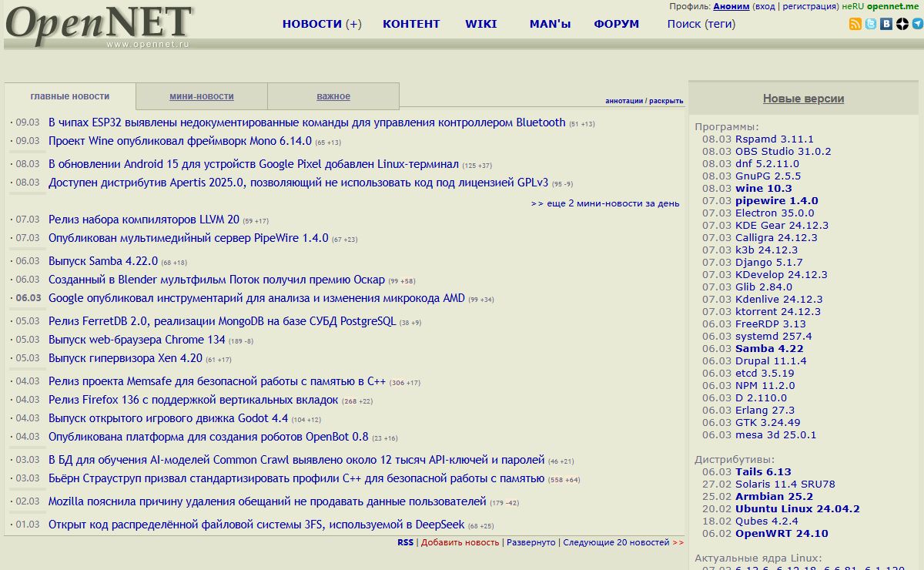Image resolution: width=924 pixels, height=570 pixels.
Task: Open the Xen 4.20 hypervisor news
Action: [126, 358]
